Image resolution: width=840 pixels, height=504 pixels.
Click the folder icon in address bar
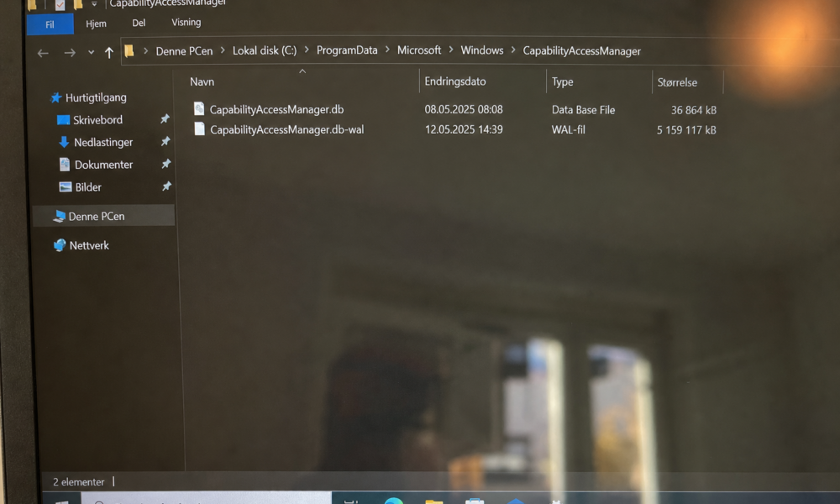[x=129, y=51]
